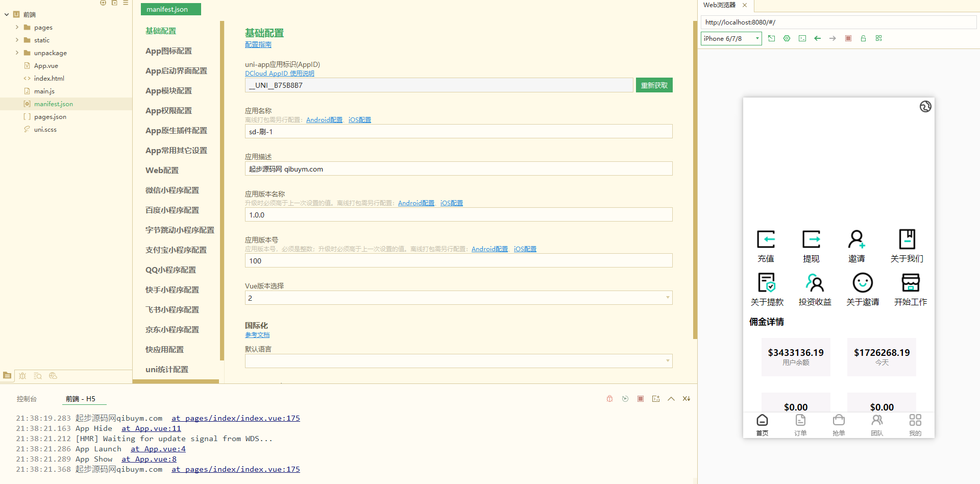Click the red bug debug icon in console
Viewport: 980px width, 484px height.
pos(609,399)
